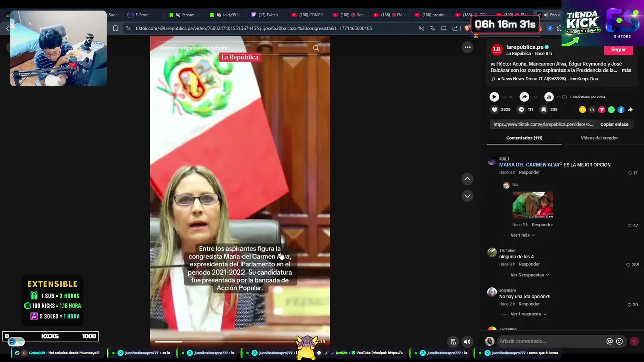
Task: Click the bookmark icon in the browser address bar
Action: point(115,28)
